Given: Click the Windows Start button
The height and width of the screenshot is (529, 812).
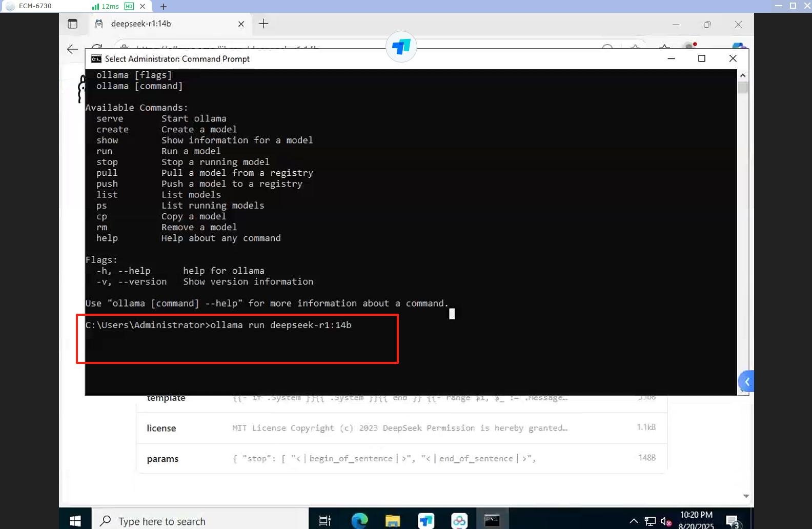Looking at the screenshot, I should (x=75, y=521).
